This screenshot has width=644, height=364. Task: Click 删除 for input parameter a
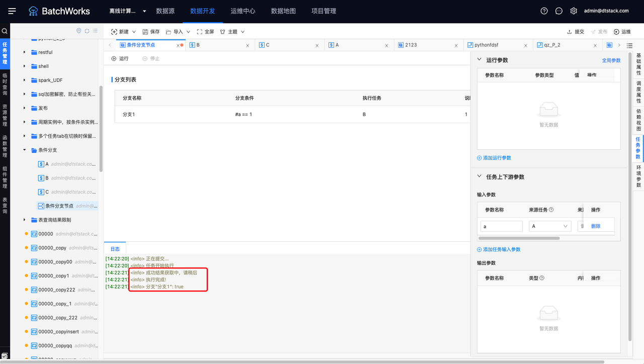coord(596,226)
